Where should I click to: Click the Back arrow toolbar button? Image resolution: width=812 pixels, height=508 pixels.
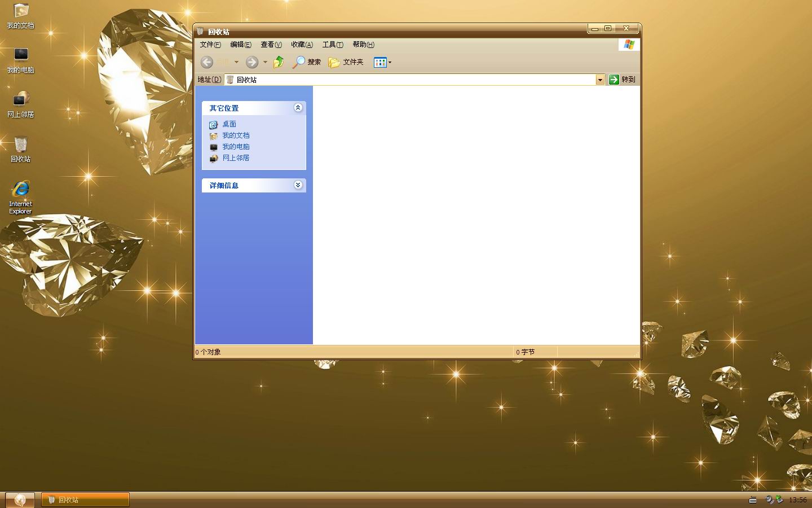pyautogui.click(x=207, y=62)
